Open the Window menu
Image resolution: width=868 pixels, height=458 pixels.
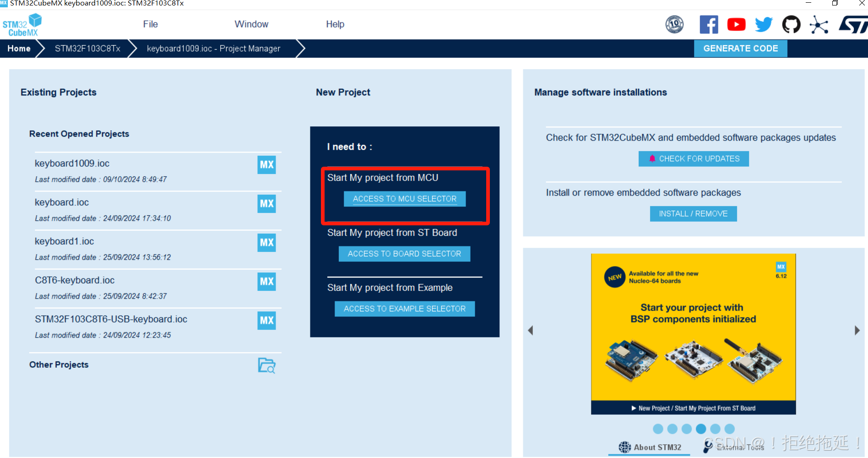tap(251, 24)
